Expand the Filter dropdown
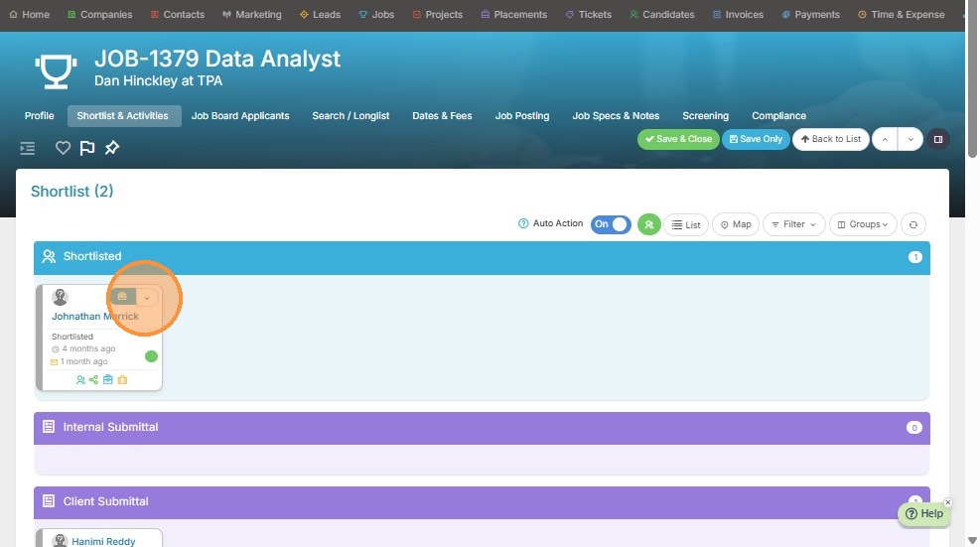 click(794, 224)
